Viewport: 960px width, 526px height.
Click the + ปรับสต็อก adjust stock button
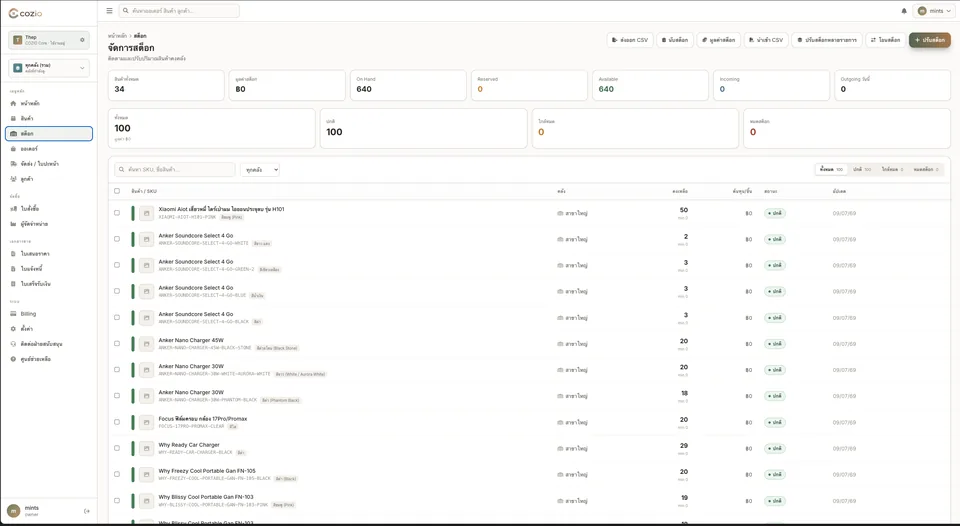point(929,40)
